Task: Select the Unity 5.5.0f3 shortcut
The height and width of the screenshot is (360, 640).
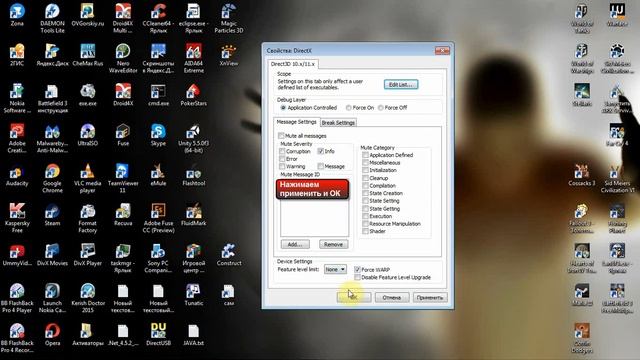Action: pos(193,138)
